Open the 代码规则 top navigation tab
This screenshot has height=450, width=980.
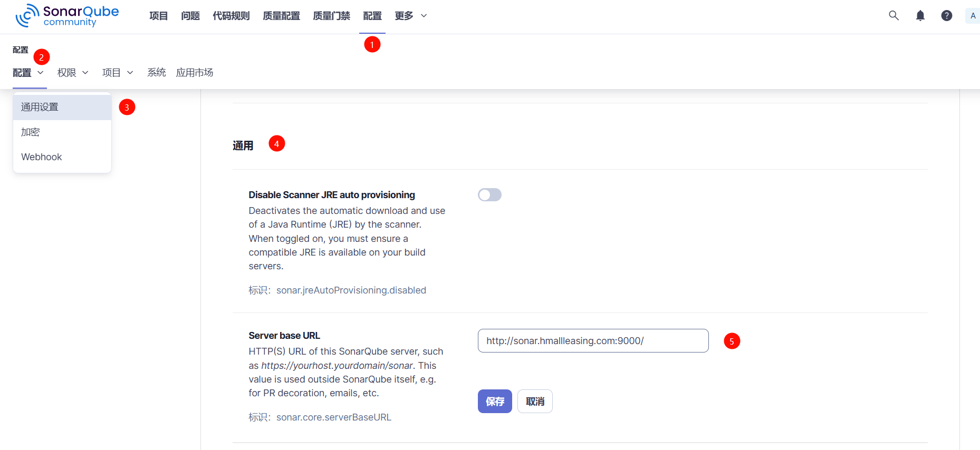click(231, 16)
